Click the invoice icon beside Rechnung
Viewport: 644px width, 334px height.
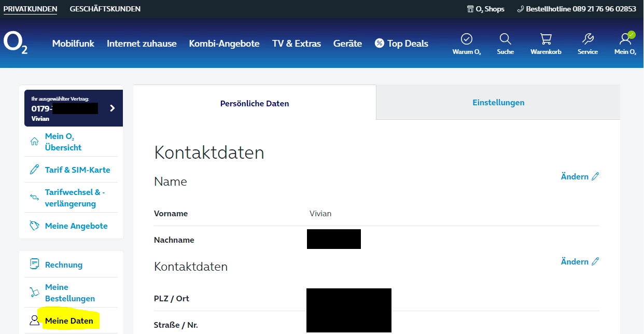(x=35, y=264)
